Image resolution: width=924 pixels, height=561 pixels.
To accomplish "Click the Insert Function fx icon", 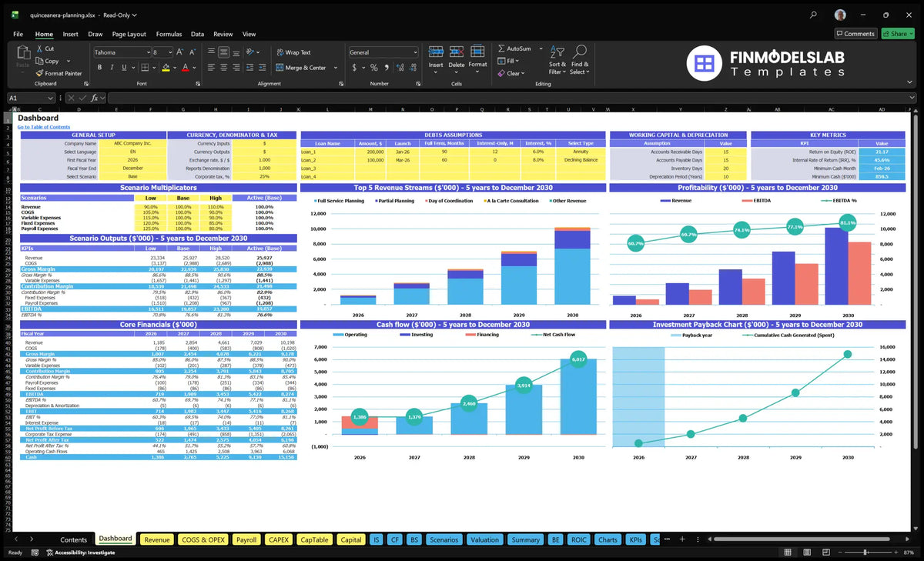I will 94,98.
